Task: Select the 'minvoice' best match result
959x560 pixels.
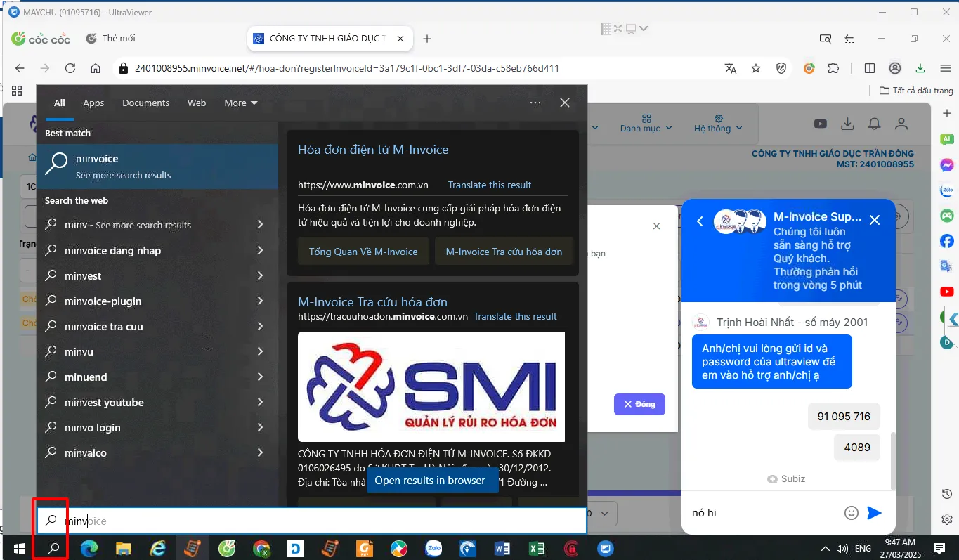Action: 157,167
